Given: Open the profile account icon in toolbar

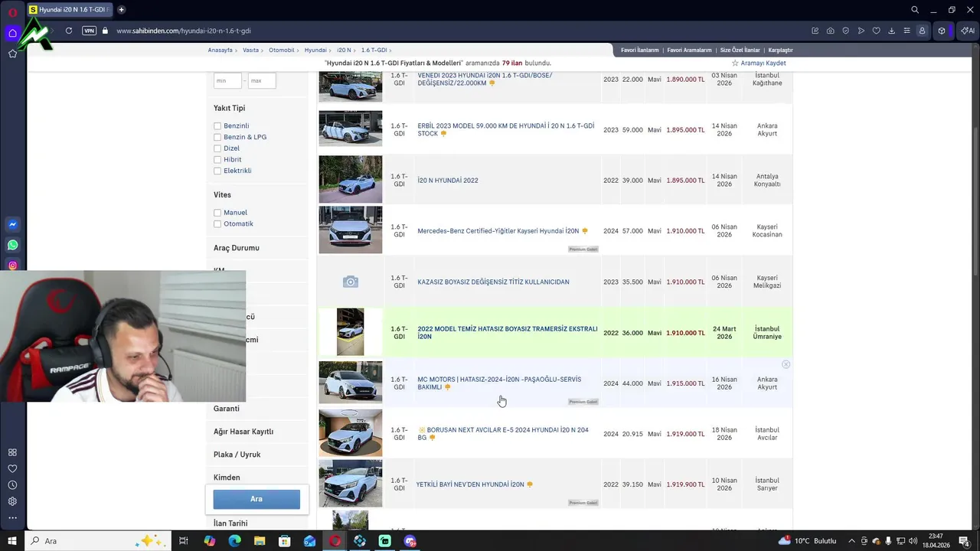Looking at the screenshot, I should coord(923,31).
